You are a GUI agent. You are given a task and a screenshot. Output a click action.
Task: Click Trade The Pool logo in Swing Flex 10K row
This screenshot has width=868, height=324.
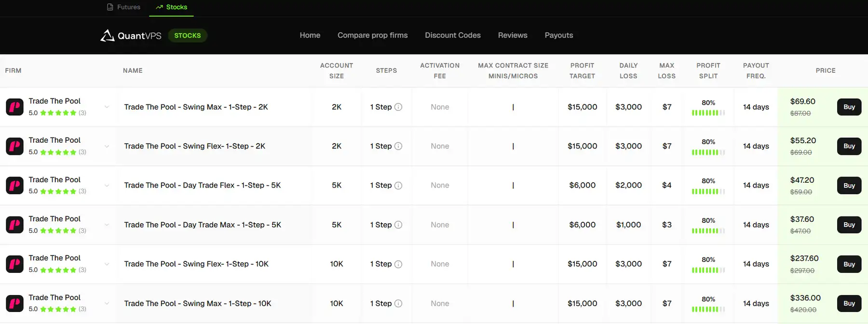pos(14,264)
